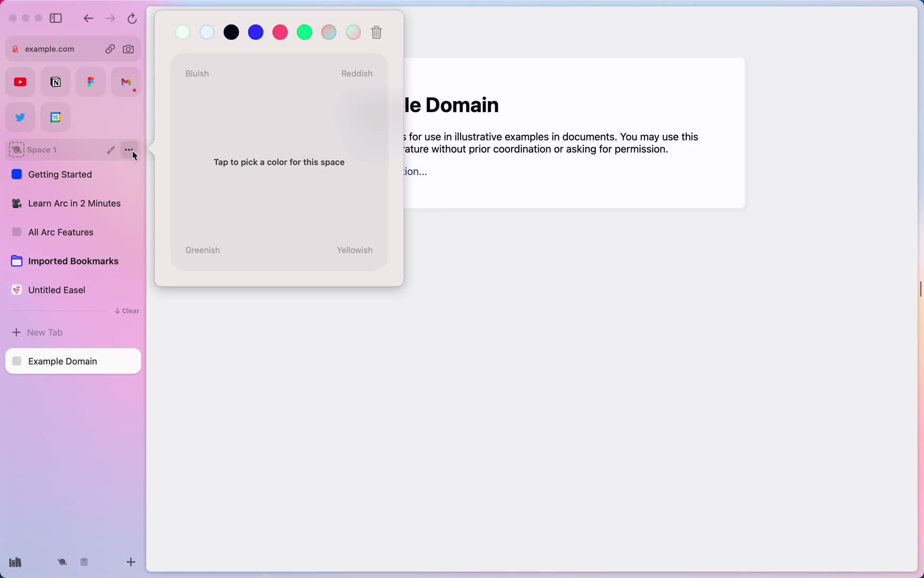
Task: Select the black color swatch
Action: [231, 32]
